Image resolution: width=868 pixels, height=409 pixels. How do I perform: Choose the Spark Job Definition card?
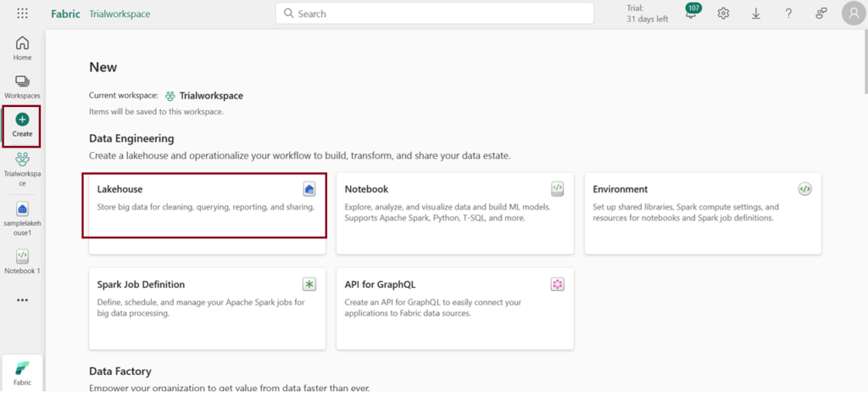(x=204, y=309)
